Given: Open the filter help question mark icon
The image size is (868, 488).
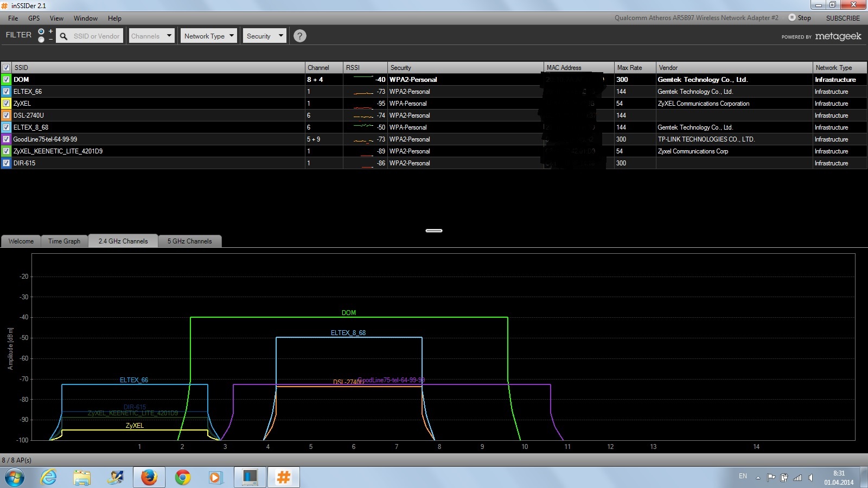Looking at the screenshot, I should coord(299,36).
